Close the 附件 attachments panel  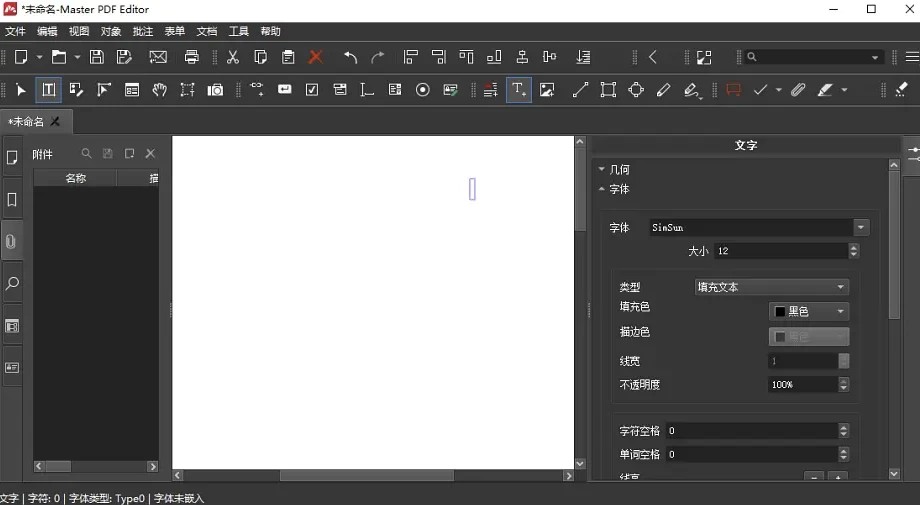point(151,154)
